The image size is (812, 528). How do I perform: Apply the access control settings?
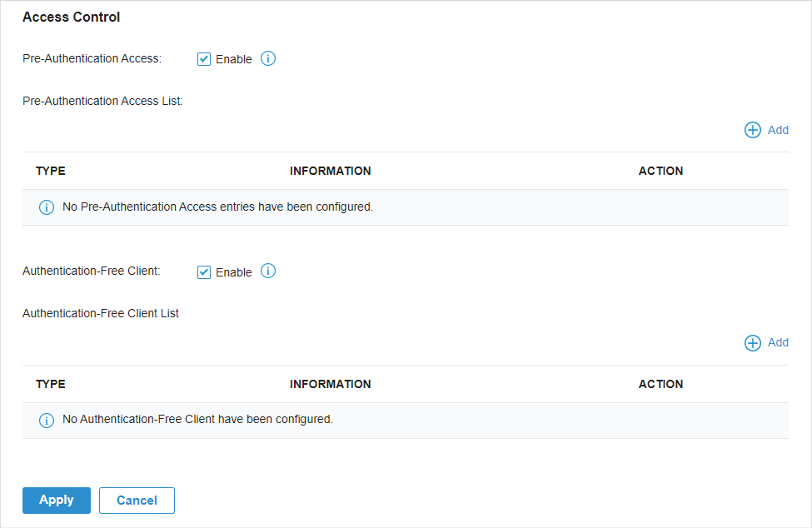[57, 500]
